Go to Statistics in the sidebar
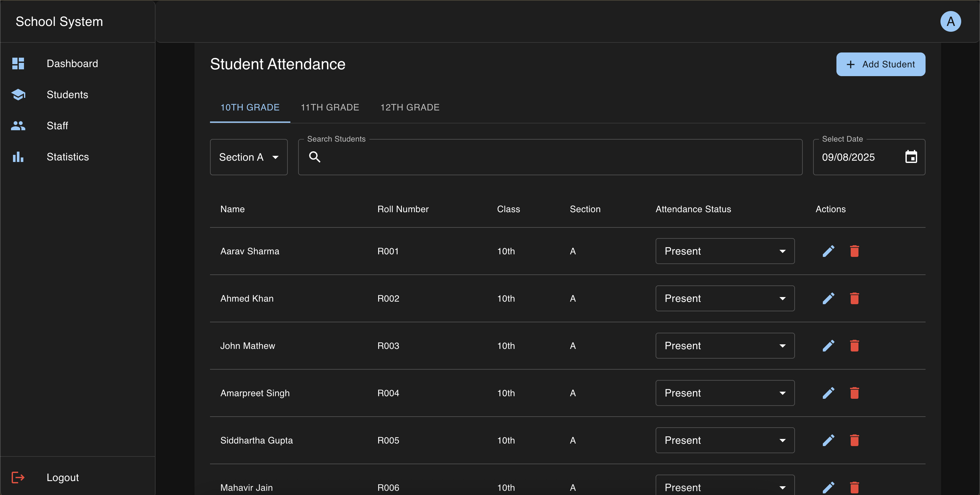980x495 pixels. (67, 157)
